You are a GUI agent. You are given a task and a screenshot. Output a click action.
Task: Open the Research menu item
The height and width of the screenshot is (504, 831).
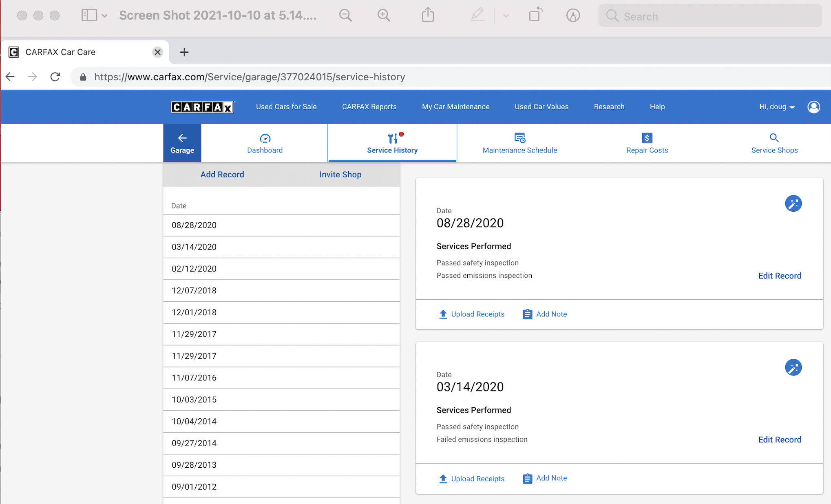[609, 107]
